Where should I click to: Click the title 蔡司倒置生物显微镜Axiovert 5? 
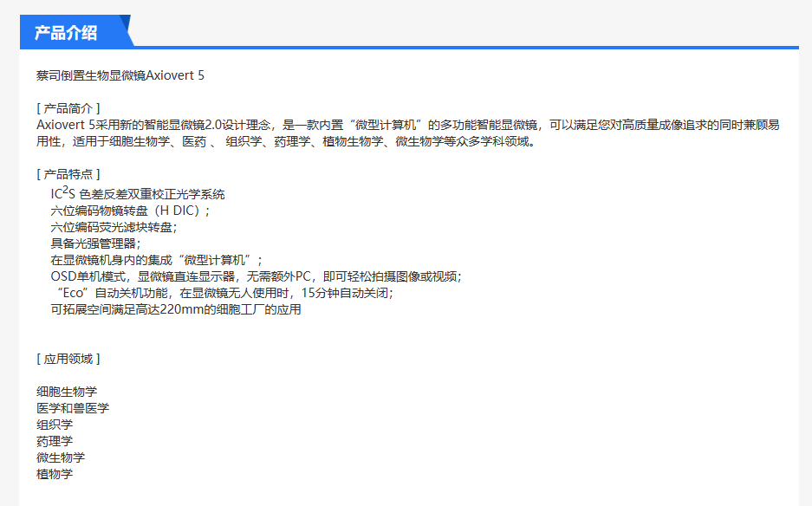[120, 75]
